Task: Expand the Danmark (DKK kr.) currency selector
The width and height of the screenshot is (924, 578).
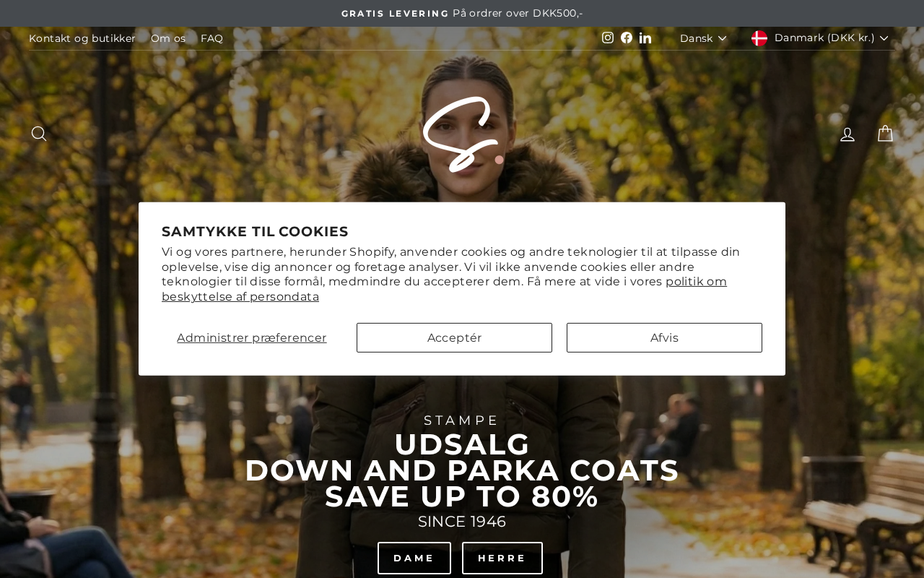Action: (x=820, y=38)
